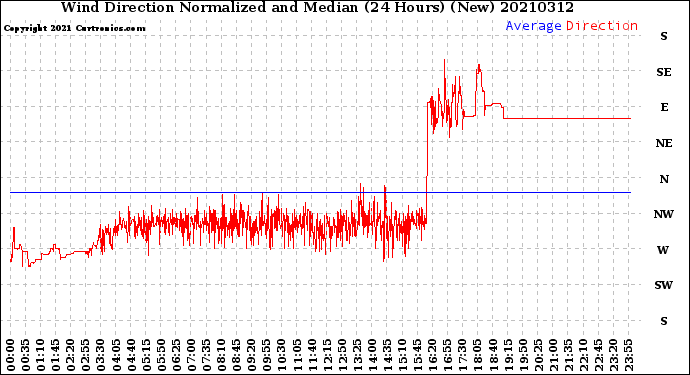Select the "15:10" time tick

click(x=403, y=355)
